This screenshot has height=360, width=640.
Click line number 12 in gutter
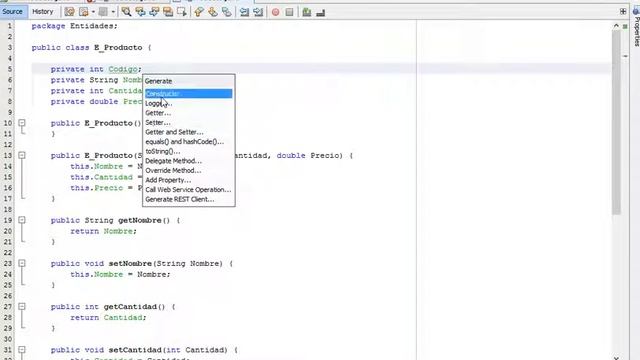click(x=8, y=144)
